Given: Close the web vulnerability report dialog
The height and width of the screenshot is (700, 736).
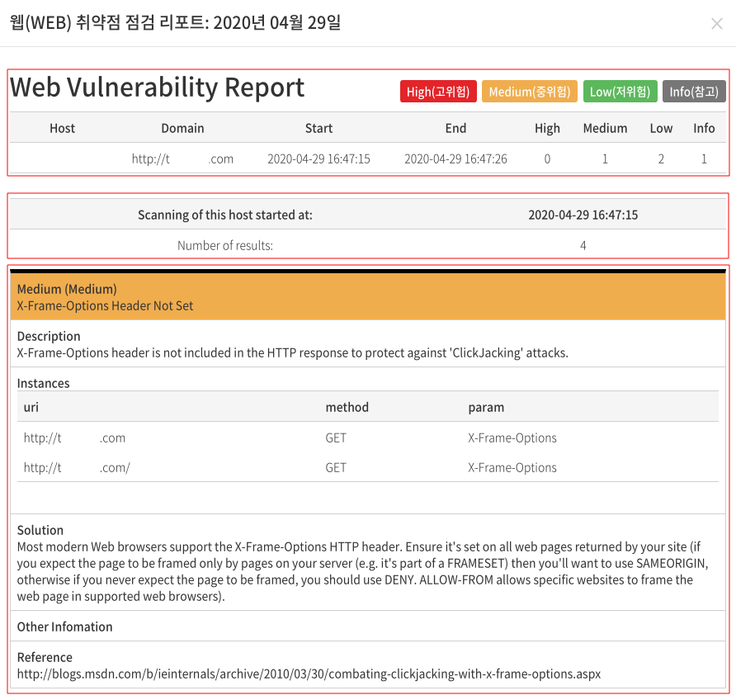Looking at the screenshot, I should [x=716, y=23].
